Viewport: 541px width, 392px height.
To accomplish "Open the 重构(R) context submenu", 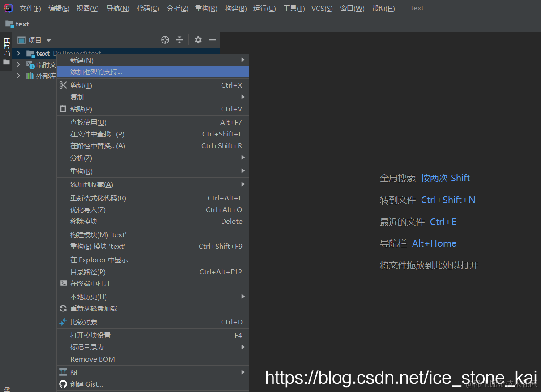I will 153,171.
